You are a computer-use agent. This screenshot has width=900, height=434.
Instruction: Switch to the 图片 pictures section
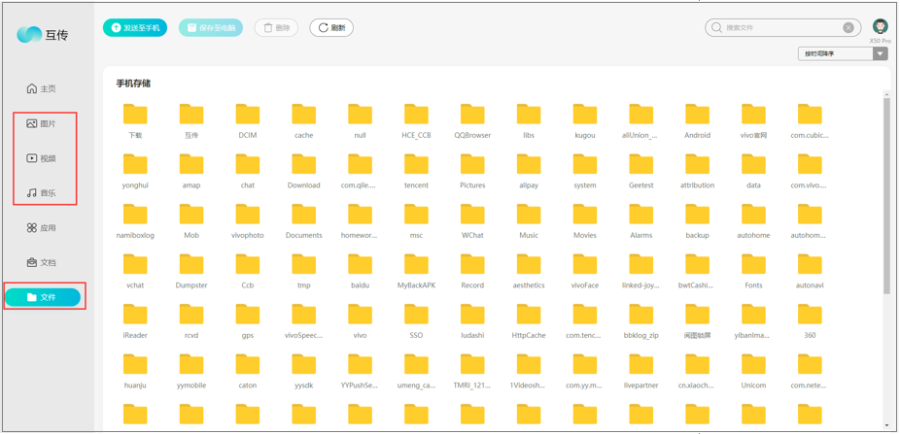(x=41, y=123)
